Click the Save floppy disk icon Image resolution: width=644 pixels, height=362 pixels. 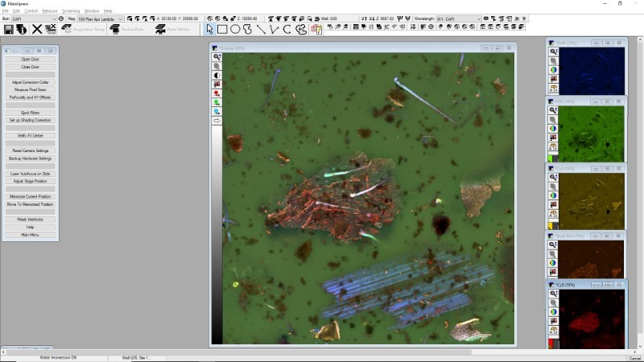[8, 29]
